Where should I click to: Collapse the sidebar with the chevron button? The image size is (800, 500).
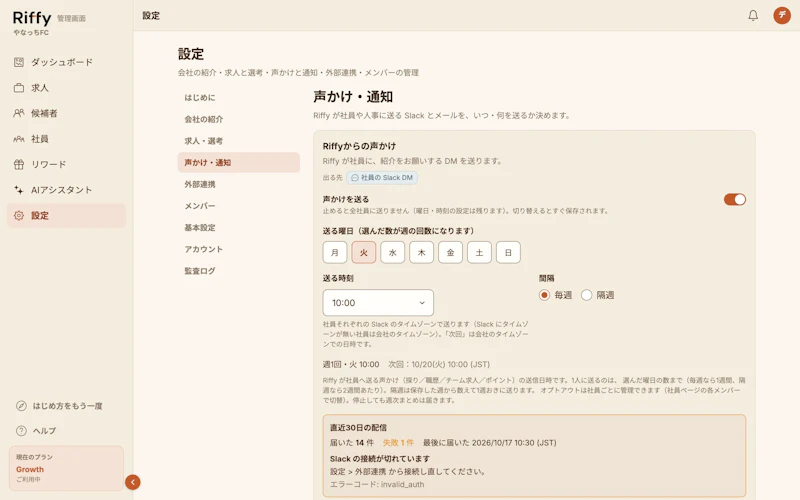click(133, 482)
